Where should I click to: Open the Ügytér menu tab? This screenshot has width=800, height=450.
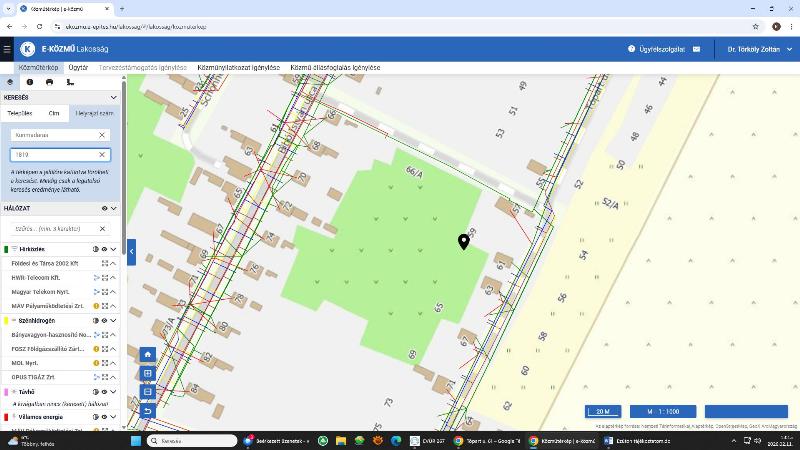click(78, 67)
